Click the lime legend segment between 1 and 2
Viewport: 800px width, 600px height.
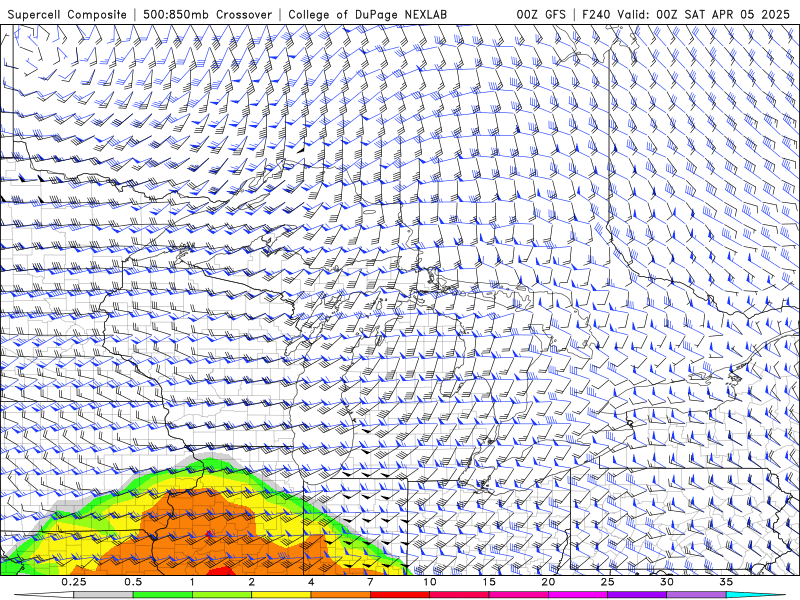[x=222, y=595]
